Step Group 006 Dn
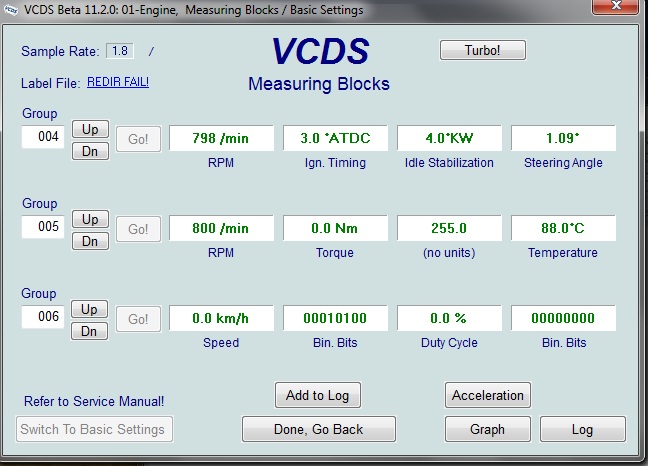Viewport: 652px width, 471px height. 89,332
